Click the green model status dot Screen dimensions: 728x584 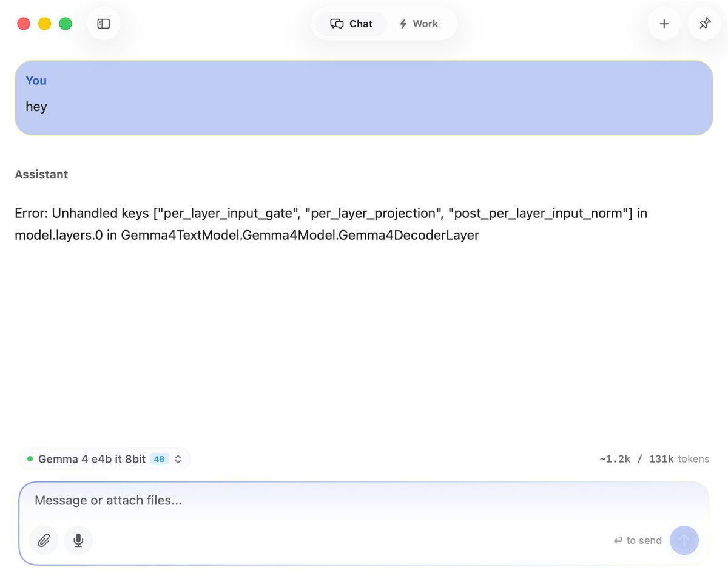coord(30,459)
